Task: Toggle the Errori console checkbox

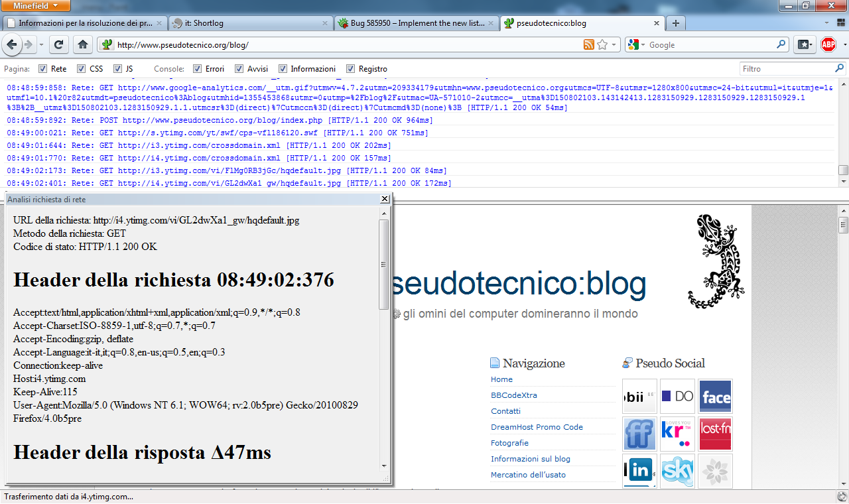Action: (x=197, y=69)
